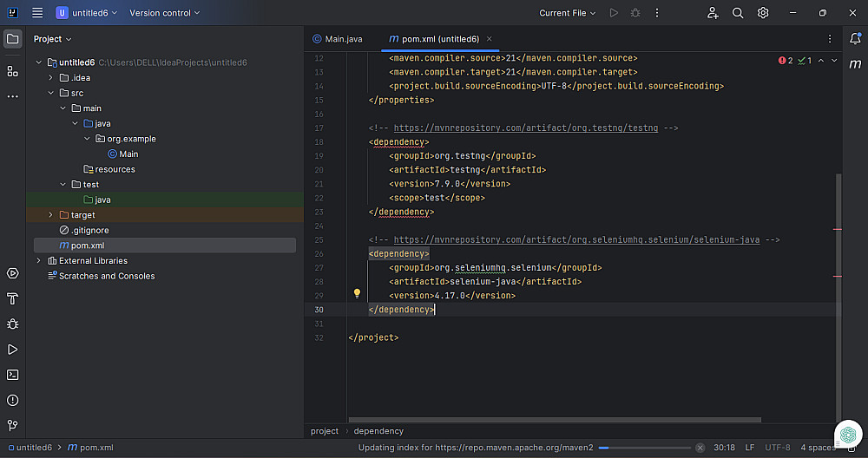Viewport: 868px width, 458px height.
Task: Open the Version control dropdown
Action: (164, 13)
